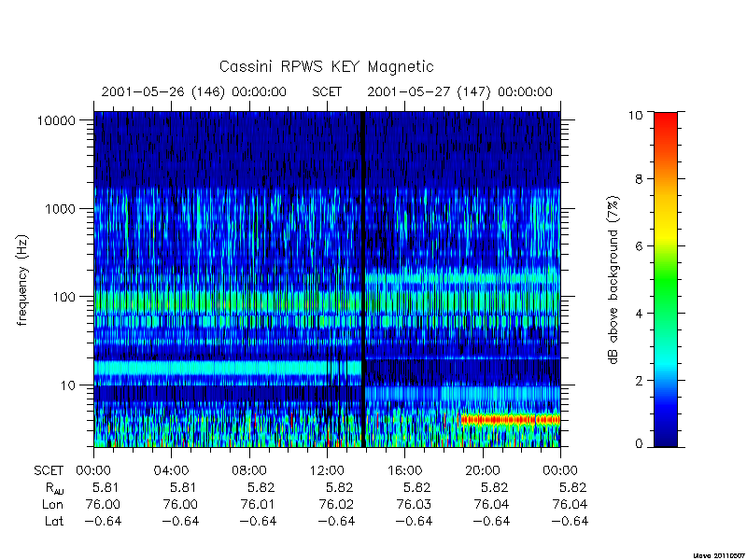Image resolution: width=747 pixels, height=560 pixels.
Task: Click the Lon value 76.02
Action: coord(336,504)
